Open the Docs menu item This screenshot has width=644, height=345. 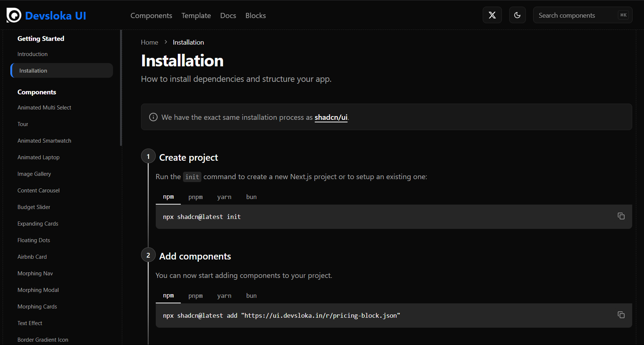(x=228, y=15)
